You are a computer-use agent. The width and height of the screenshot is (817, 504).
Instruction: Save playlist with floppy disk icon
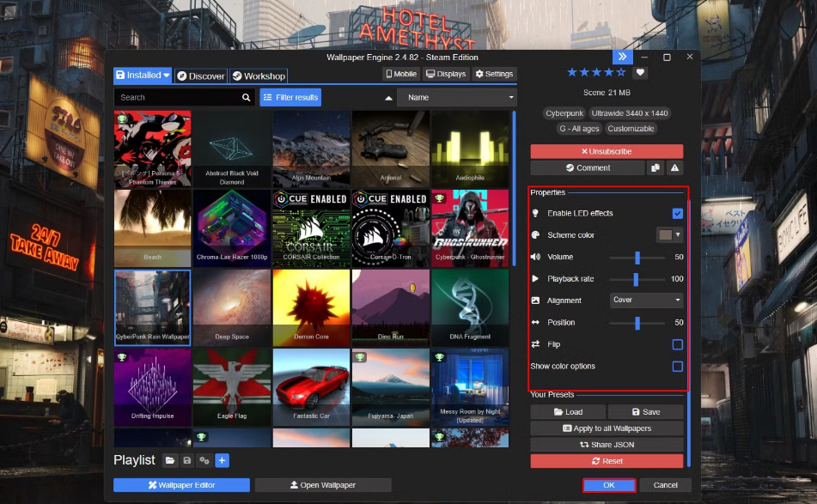click(187, 460)
